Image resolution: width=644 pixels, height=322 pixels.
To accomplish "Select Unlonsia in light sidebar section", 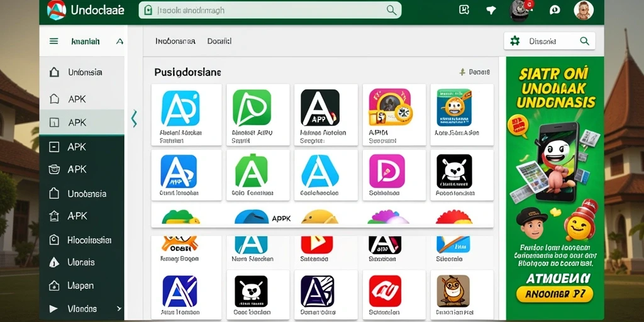I will [82, 73].
